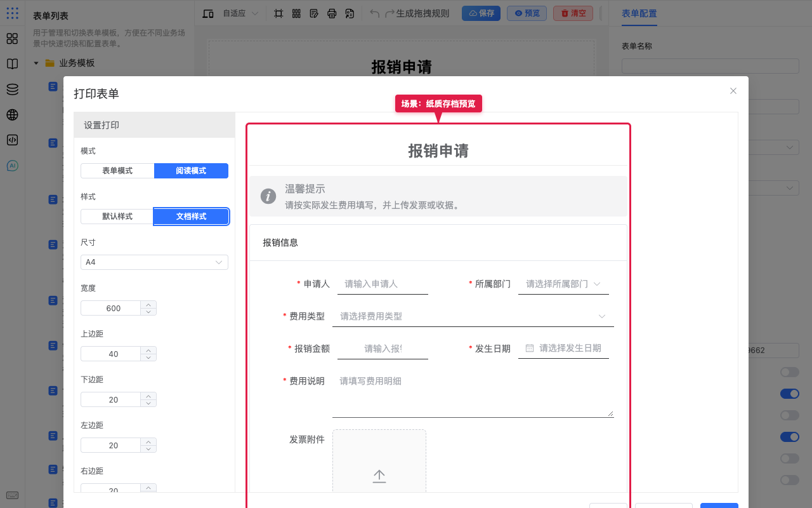Click the four-squares dashboard sidebar icon
The height and width of the screenshot is (508, 812).
pos(12,39)
